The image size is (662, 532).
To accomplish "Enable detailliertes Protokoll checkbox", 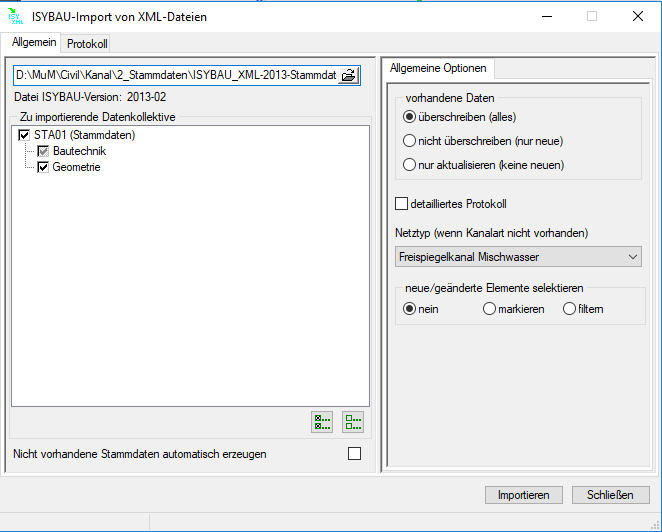I will coord(402,204).
